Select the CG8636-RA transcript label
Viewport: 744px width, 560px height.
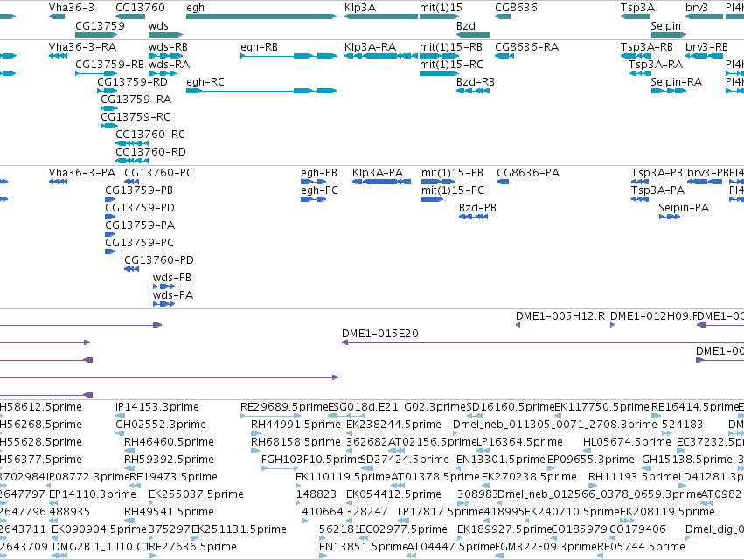526,47
